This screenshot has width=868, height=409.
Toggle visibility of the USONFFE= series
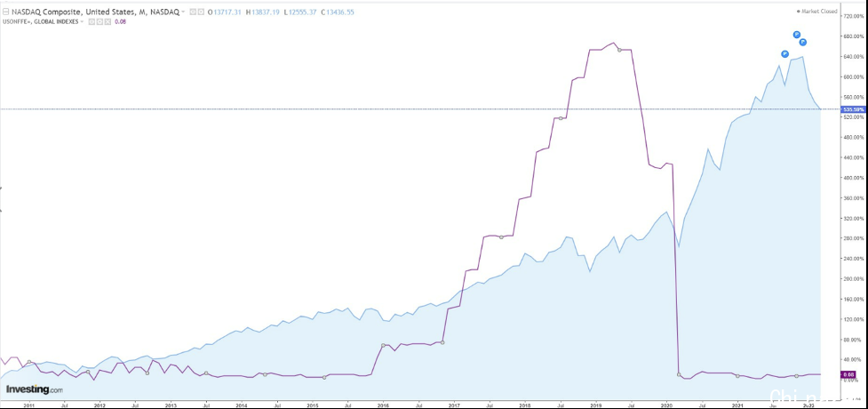coord(92,21)
